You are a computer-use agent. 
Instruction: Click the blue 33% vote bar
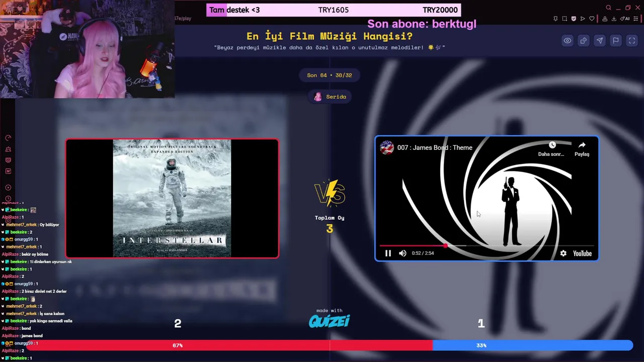(x=533, y=345)
